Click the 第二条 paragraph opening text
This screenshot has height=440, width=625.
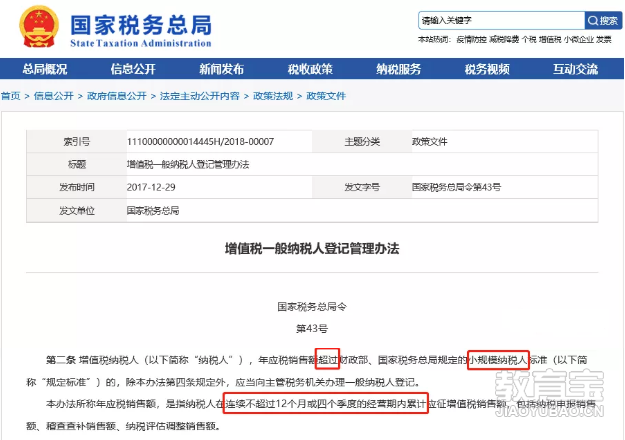60,360
